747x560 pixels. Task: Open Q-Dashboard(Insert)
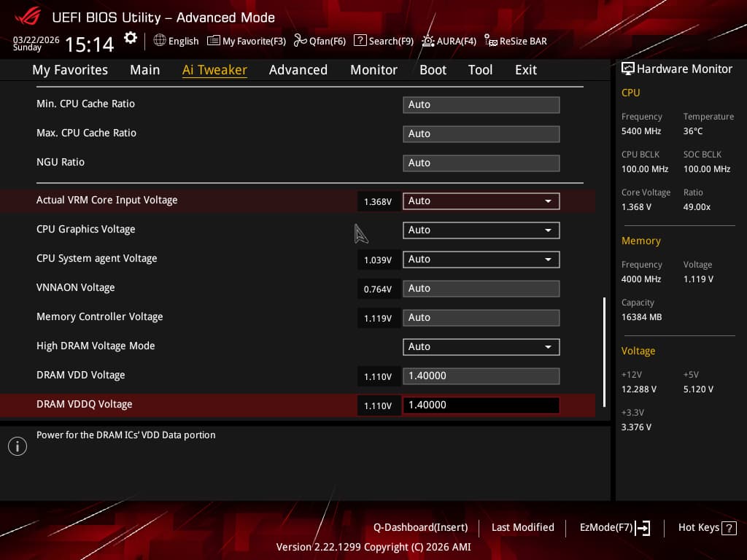[420, 528]
